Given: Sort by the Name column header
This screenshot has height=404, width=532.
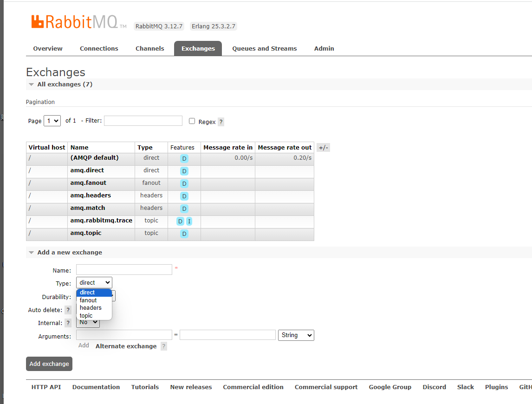Looking at the screenshot, I should (79, 148).
